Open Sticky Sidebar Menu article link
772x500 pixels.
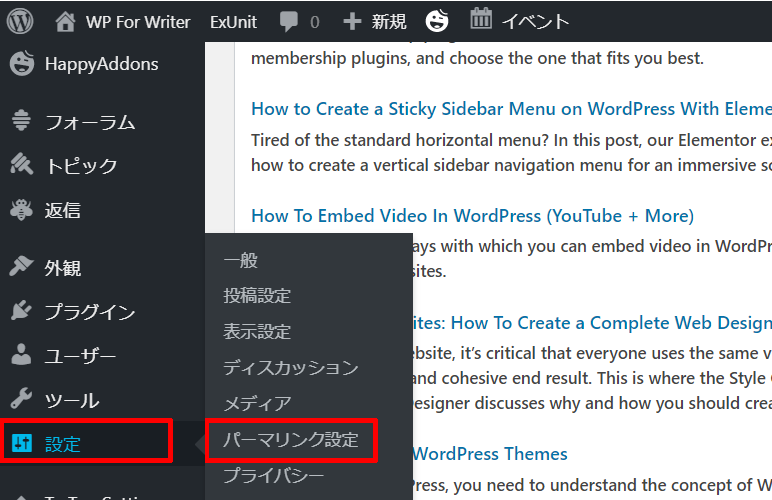tap(512, 109)
